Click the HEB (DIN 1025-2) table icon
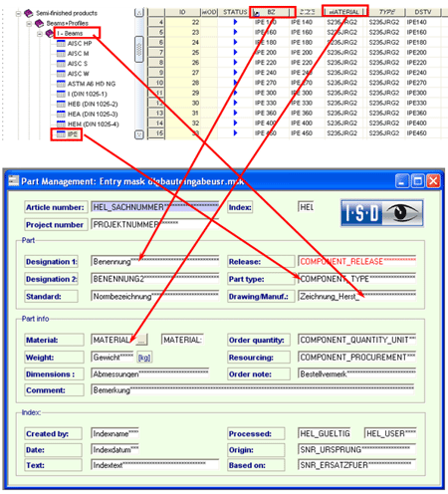This screenshot has width=448, height=494. (61, 104)
